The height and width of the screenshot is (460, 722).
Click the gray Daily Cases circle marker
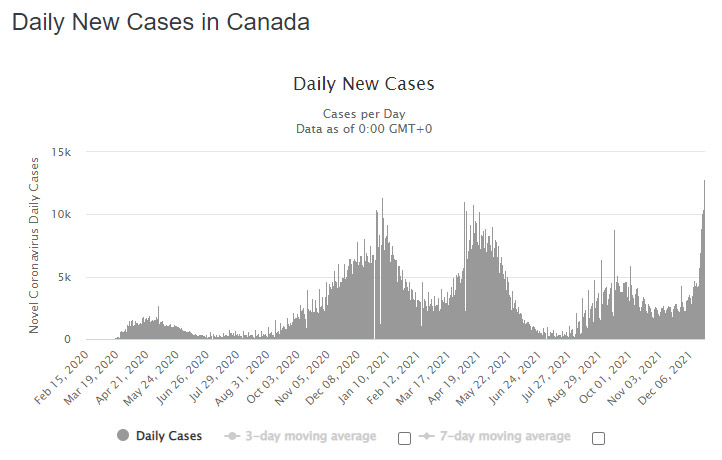(123, 435)
